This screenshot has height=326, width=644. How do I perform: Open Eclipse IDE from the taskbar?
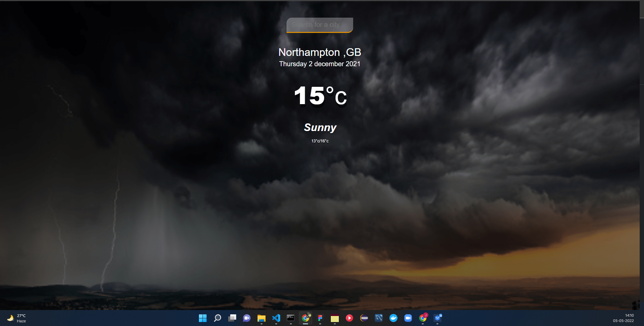(364, 318)
